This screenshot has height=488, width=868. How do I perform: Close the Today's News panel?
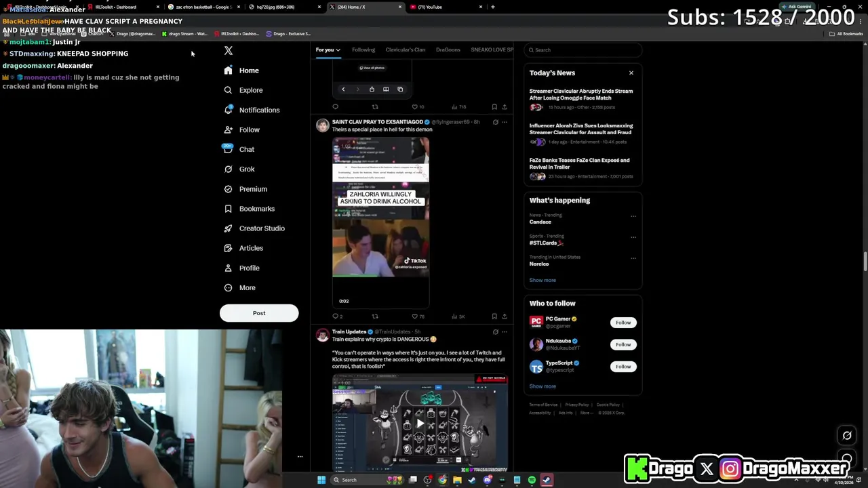(631, 73)
